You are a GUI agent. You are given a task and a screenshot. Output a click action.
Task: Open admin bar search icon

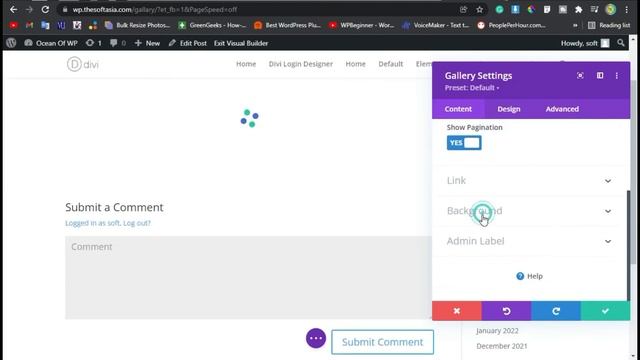621,43
